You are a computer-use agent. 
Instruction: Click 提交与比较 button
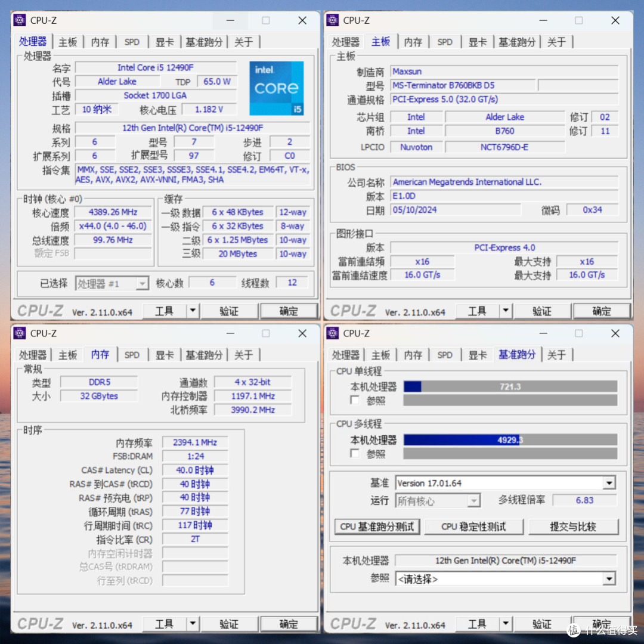pyautogui.click(x=574, y=527)
